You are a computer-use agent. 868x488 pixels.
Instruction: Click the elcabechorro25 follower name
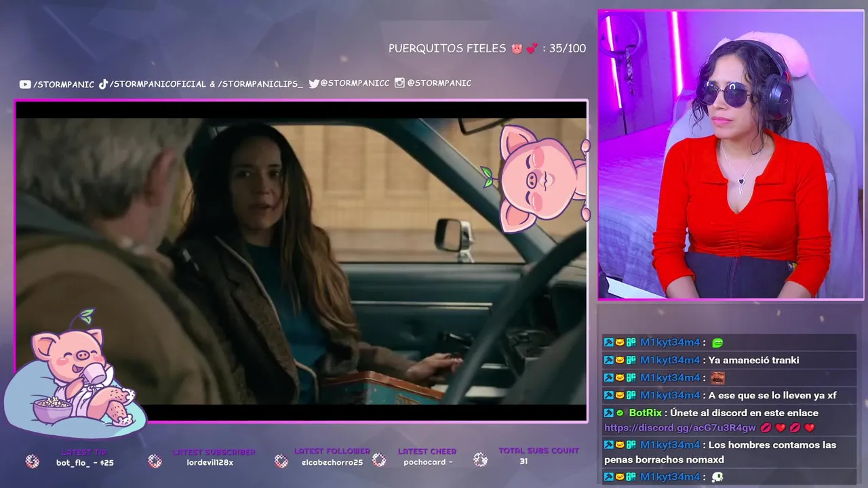(x=332, y=463)
